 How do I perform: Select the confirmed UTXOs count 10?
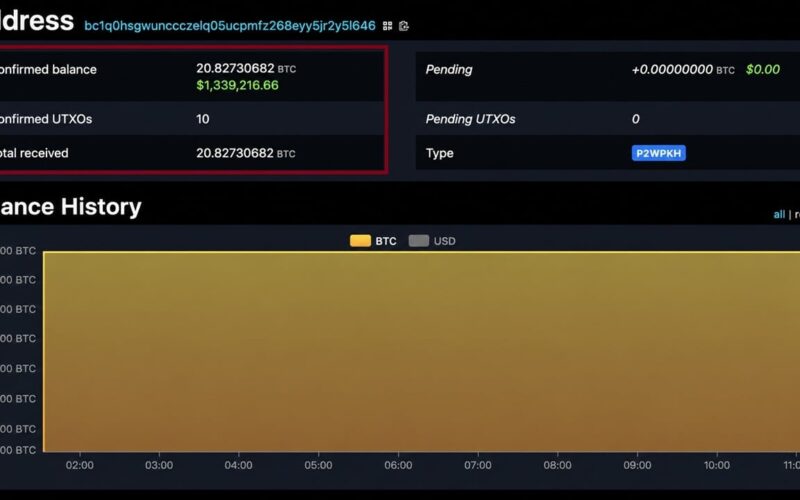coord(203,119)
